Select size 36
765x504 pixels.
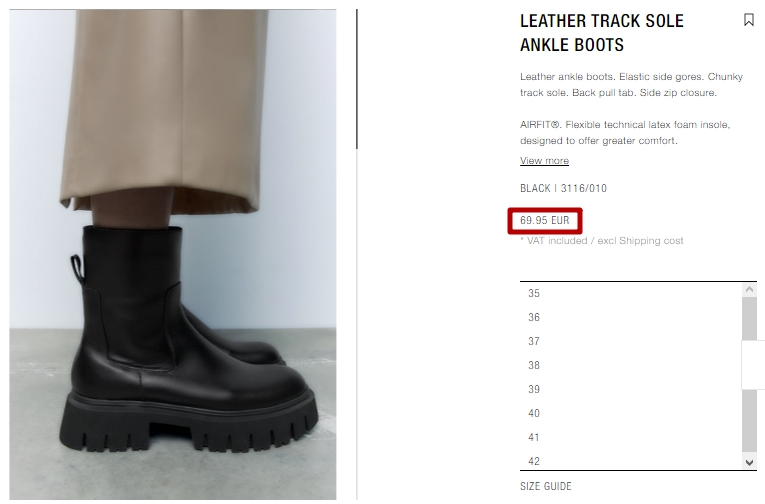click(631, 317)
